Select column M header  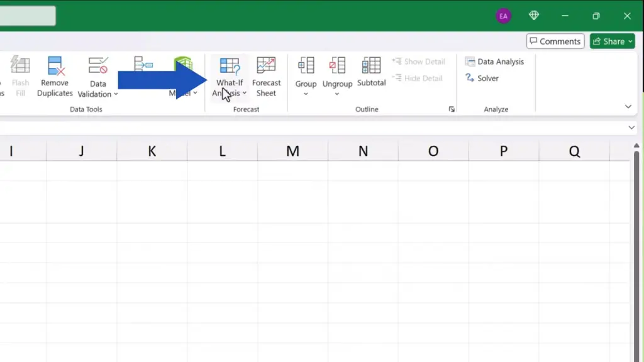pyautogui.click(x=292, y=151)
